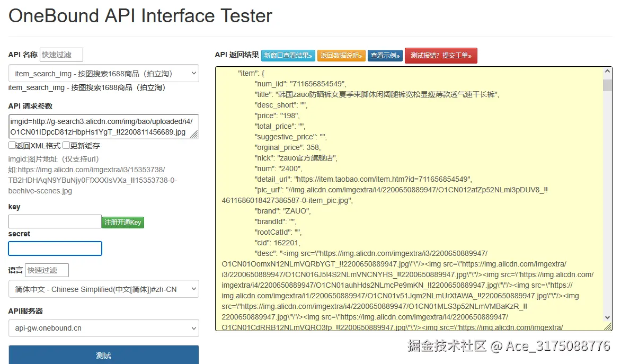
Task: Click the result box scroll-up arrow
Action: click(x=607, y=72)
